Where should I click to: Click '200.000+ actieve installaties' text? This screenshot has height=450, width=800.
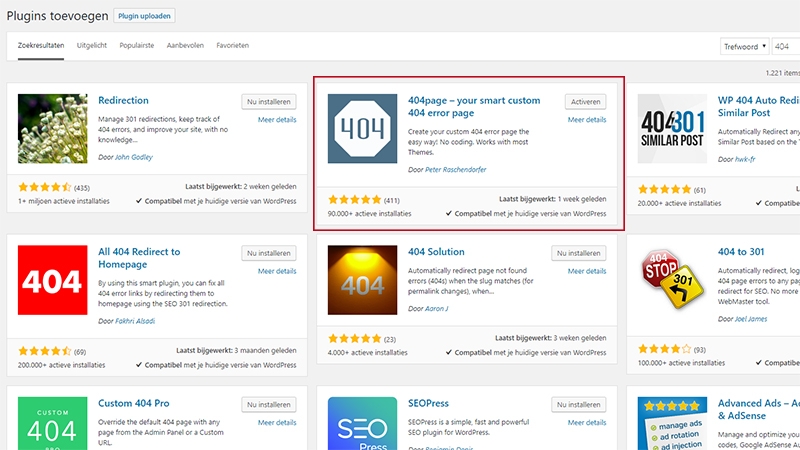(x=62, y=365)
